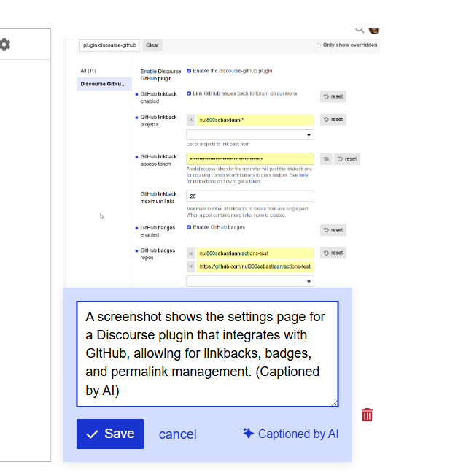Screen dimensions: 450x476
Task: Open the user avatar menu
Action: click(374, 31)
